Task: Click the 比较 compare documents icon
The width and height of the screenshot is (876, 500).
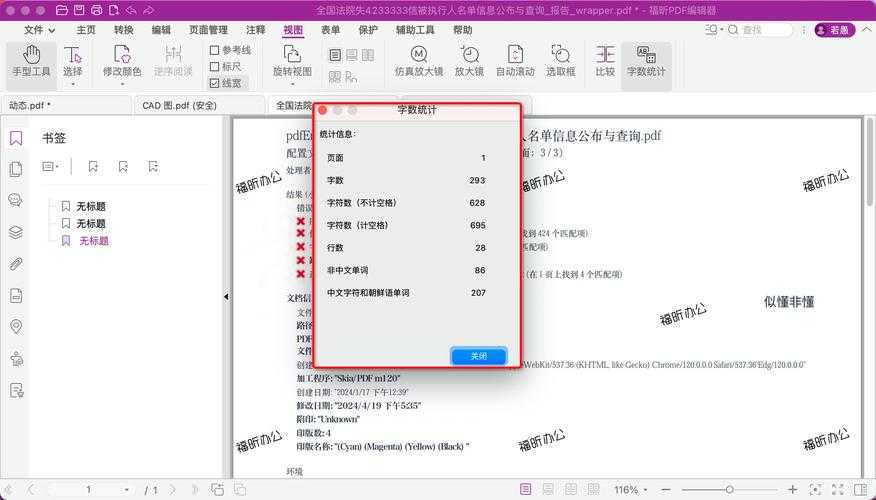Action: 605,61
